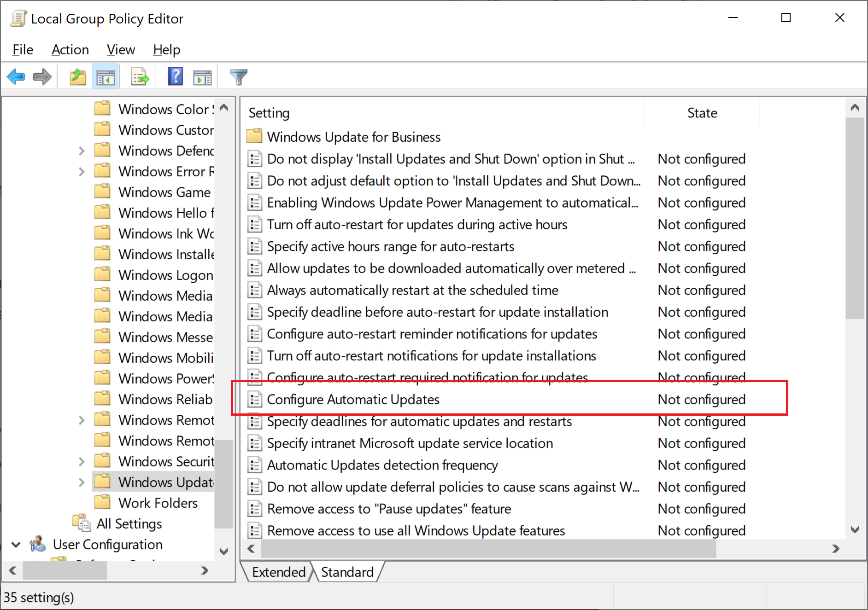This screenshot has height=610, width=868.
Task: Click the Up One Level folder icon
Action: tap(77, 76)
